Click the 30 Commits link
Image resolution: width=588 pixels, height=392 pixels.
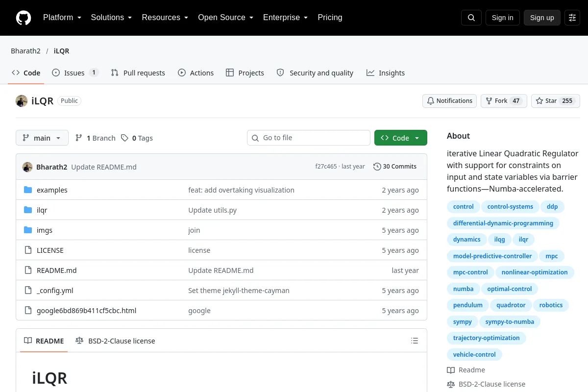tap(395, 167)
